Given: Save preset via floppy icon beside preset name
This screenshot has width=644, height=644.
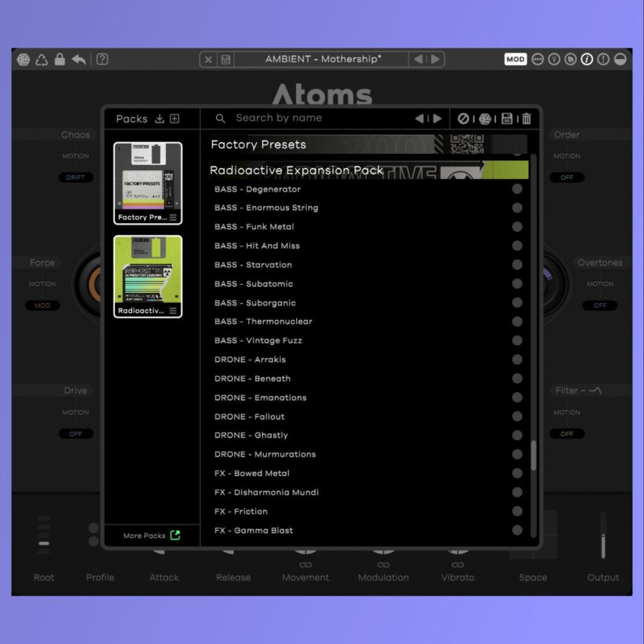Looking at the screenshot, I should (226, 60).
